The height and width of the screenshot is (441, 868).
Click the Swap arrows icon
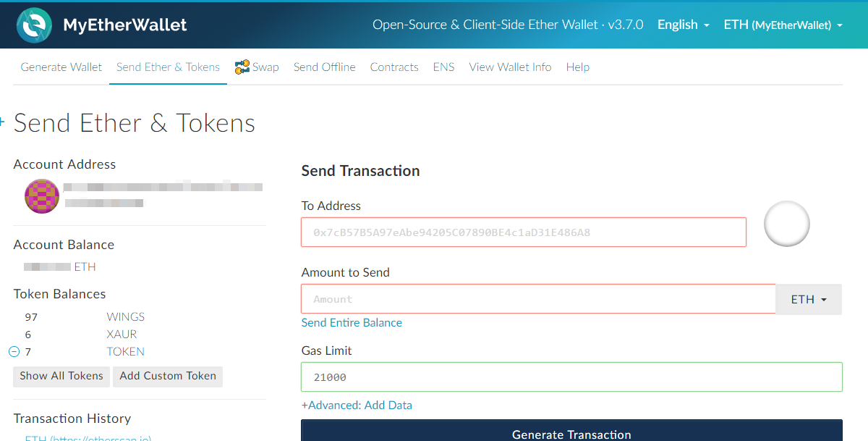[x=242, y=67]
